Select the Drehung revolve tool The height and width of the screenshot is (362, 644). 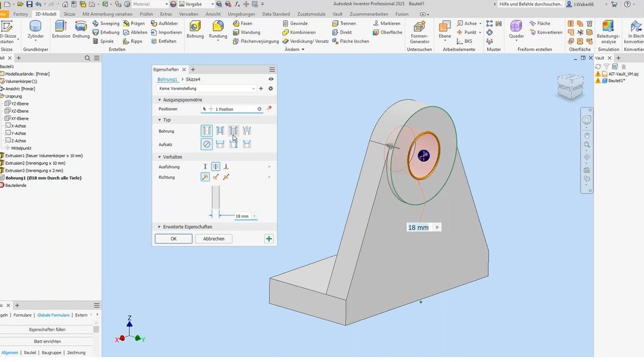pyautogui.click(x=81, y=29)
